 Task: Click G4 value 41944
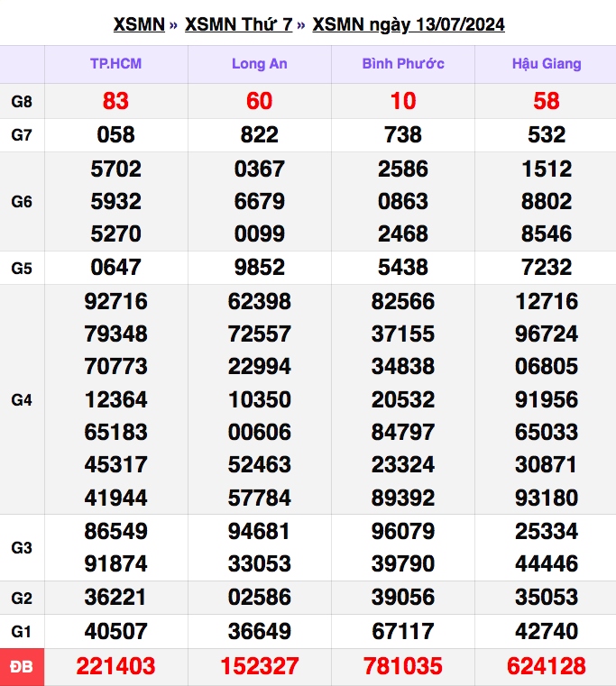(115, 498)
